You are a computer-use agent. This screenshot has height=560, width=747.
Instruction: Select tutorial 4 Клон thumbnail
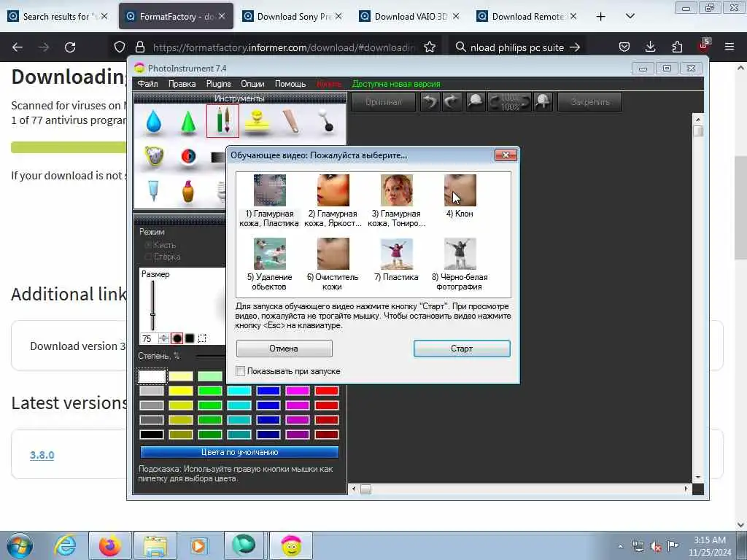(x=460, y=190)
